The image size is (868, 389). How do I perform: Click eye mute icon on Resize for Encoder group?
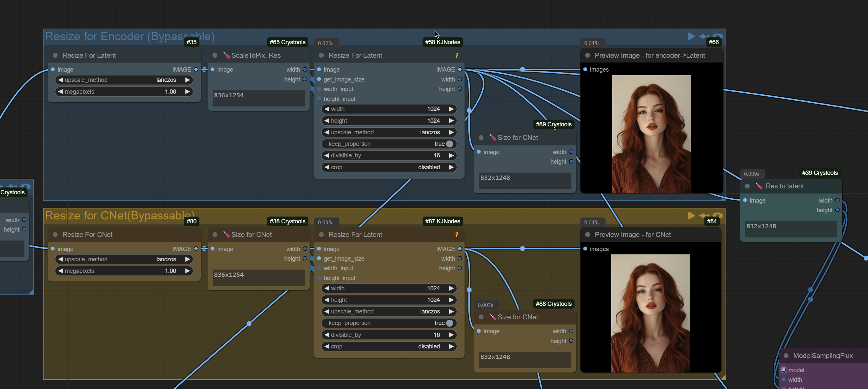coord(717,35)
